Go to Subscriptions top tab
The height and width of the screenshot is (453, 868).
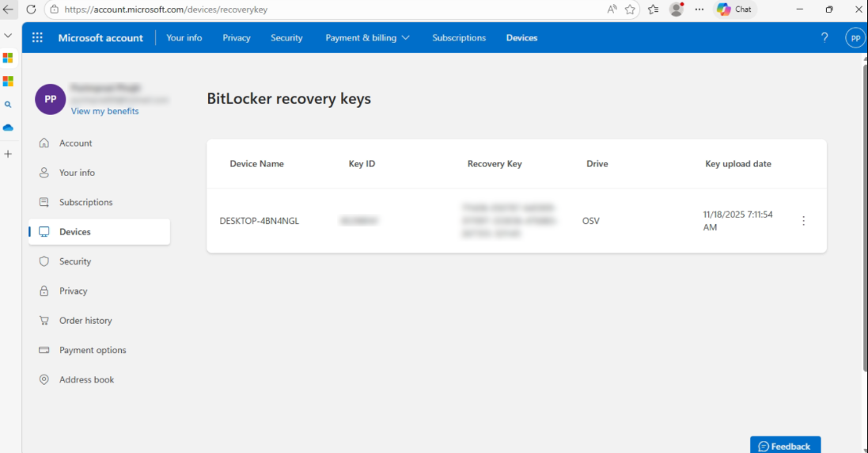point(459,38)
